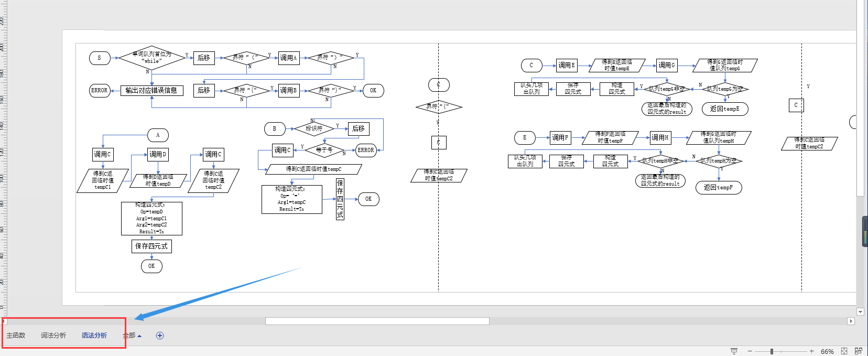The width and height of the screenshot is (868, 356).
Task: Select the 语法分析 page tab
Action: 94,336
